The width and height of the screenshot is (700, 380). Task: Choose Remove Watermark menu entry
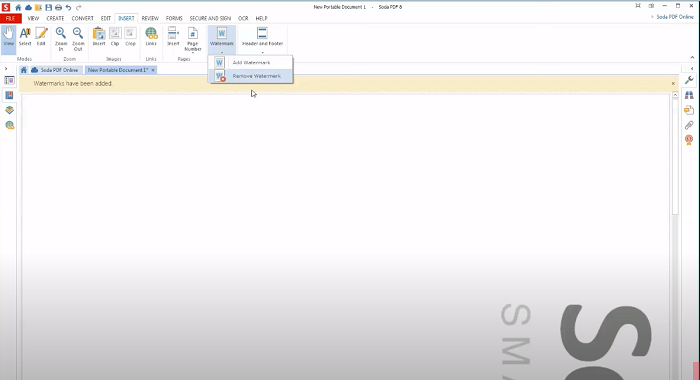tap(250, 76)
